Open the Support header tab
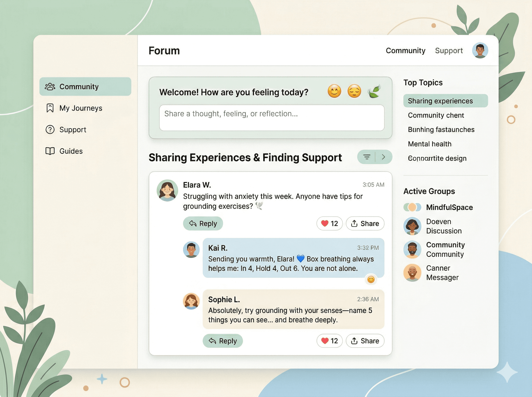 (449, 51)
